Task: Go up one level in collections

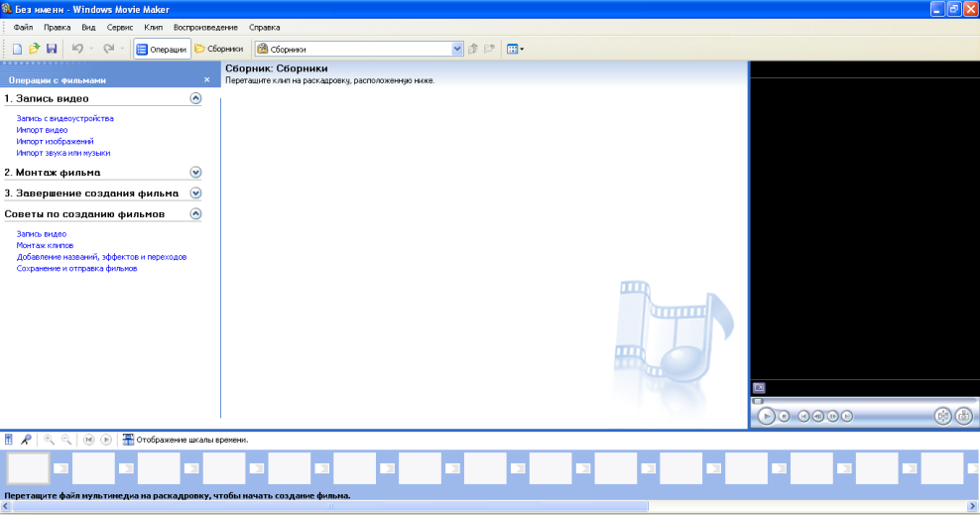Action: (473, 49)
